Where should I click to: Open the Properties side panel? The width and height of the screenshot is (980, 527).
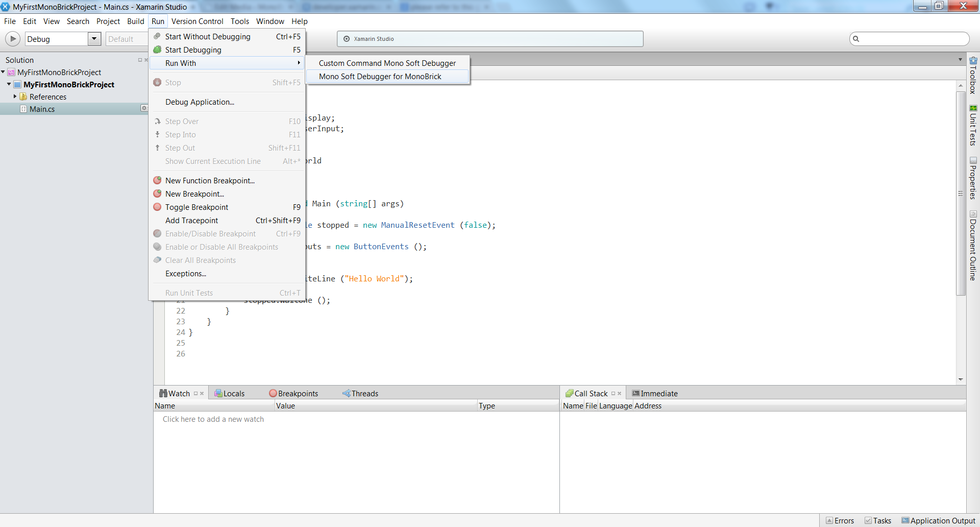coord(973,178)
